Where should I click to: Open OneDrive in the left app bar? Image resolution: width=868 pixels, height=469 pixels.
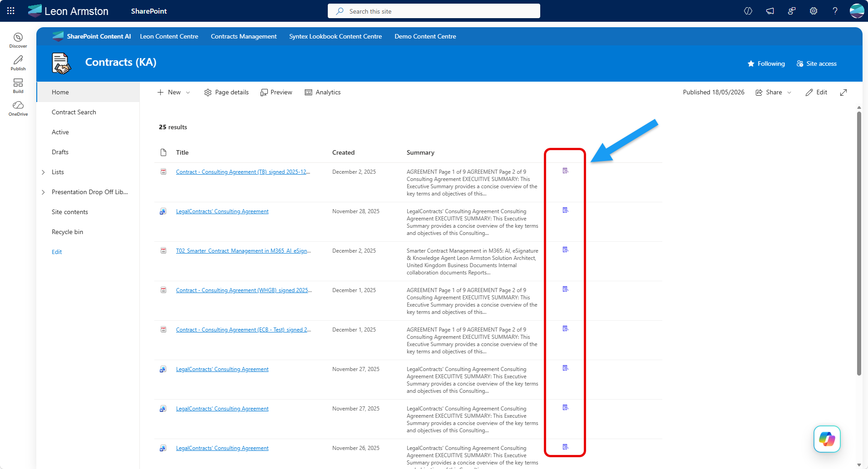pos(18,108)
